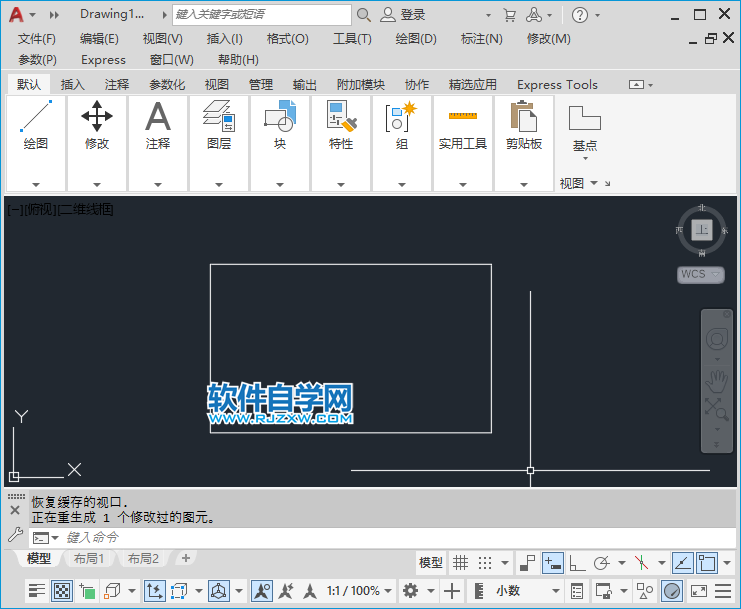The width and height of the screenshot is (741, 609).
Task: Expand the 特性 panel dropdown arrow
Action: click(341, 185)
